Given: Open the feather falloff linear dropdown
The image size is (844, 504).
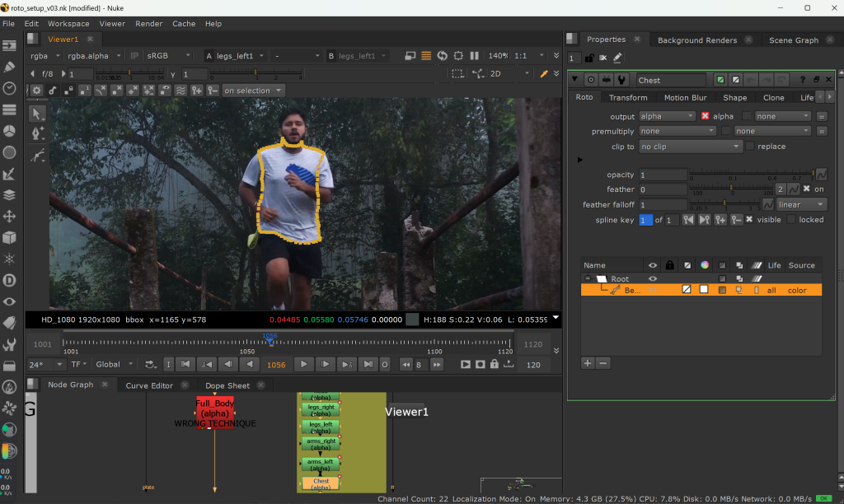Looking at the screenshot, I should (801, 204).
